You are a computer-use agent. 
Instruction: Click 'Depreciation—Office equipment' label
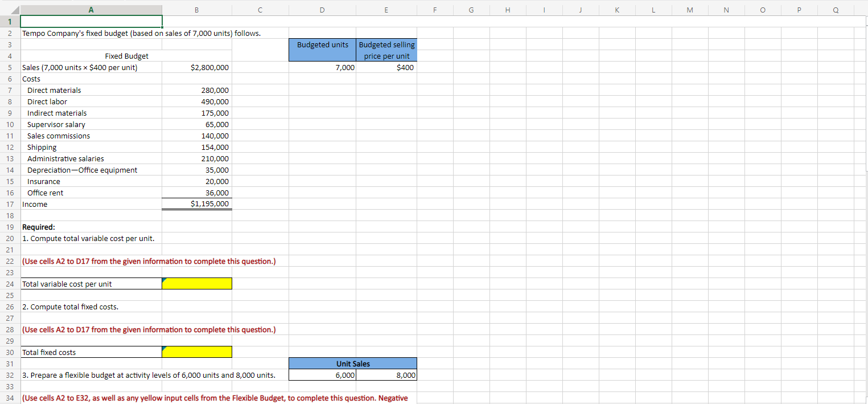(82, 170)
